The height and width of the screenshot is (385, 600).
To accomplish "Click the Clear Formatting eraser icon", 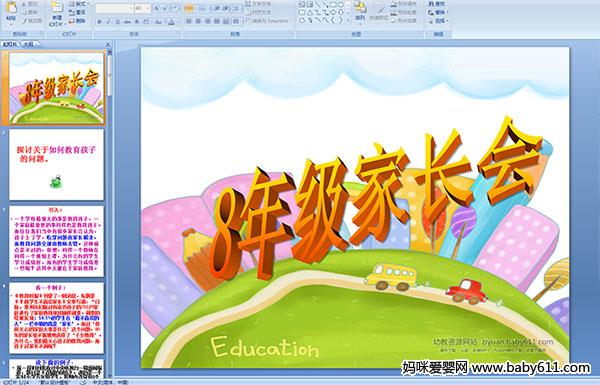I will pyautogui.click(x=176, y=8).
